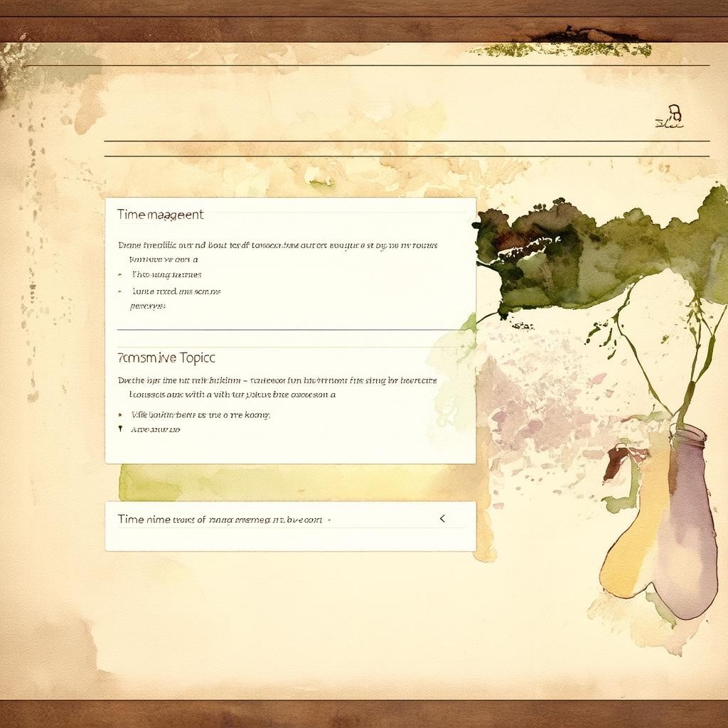728x728 pixels.
Task: Click the intro paragraph under 'Time maagent'
Action: [277, 245]
